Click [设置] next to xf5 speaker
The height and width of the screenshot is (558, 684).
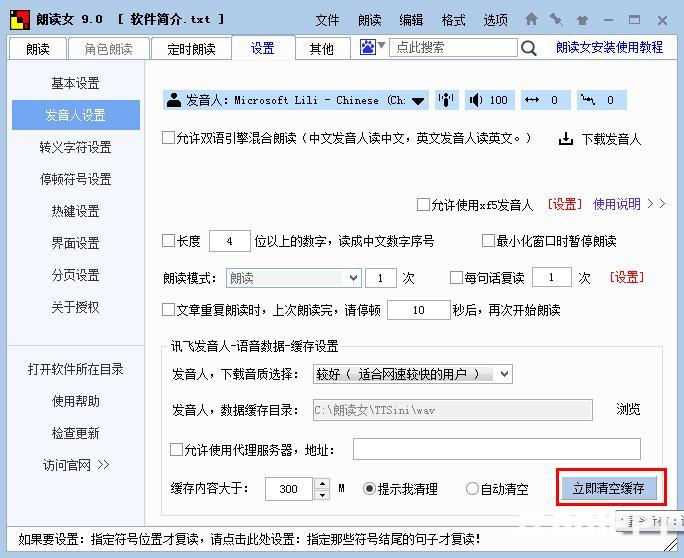click(565, 204)
